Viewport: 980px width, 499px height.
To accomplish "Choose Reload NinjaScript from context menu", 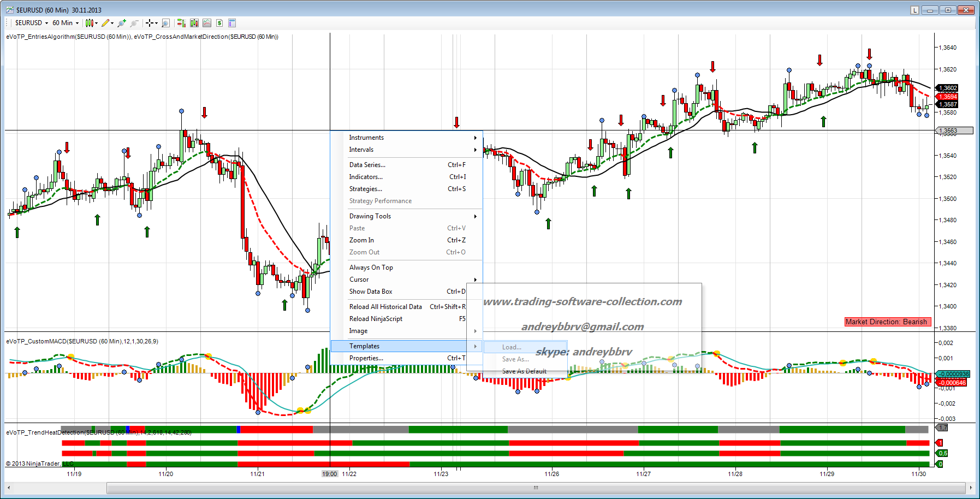I will (x=376, y=319).
